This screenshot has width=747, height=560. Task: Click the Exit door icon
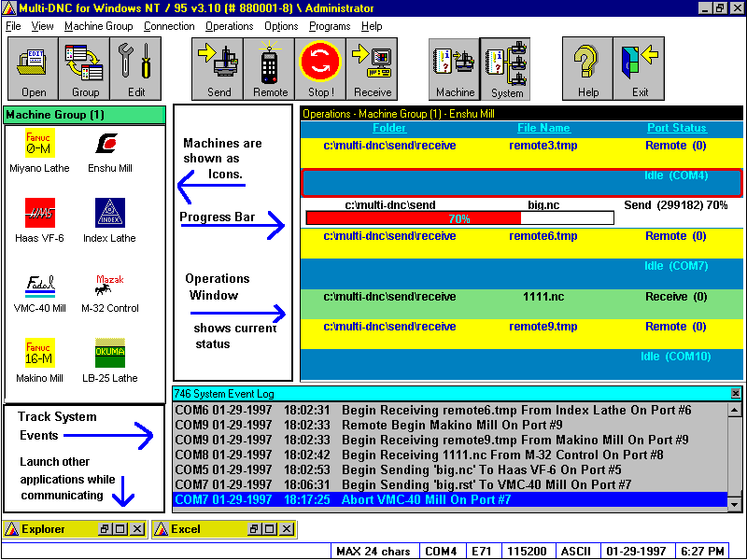pos(640,69)
